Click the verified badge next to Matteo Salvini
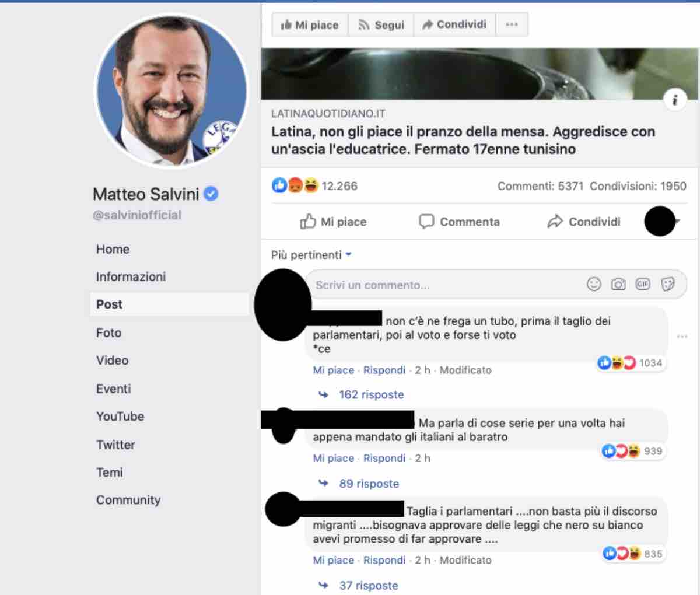This screenshot has height=595, width=700. (211, 194)
